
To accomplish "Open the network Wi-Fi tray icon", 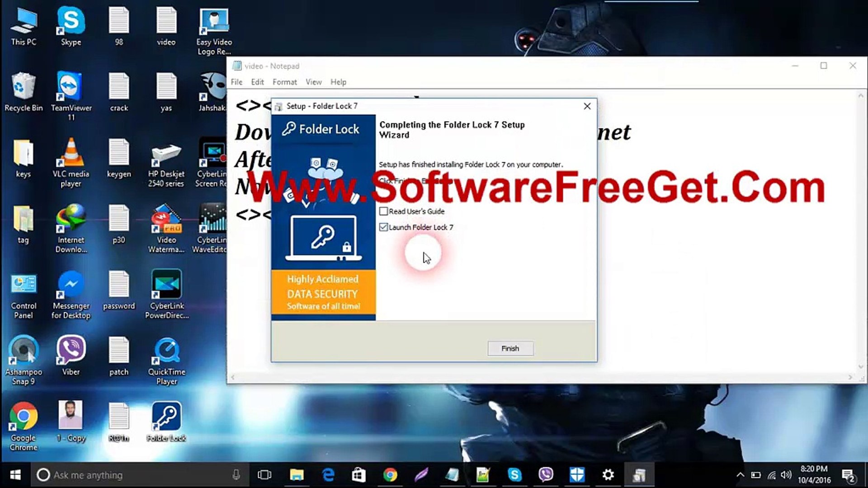I will coord(771,475).
